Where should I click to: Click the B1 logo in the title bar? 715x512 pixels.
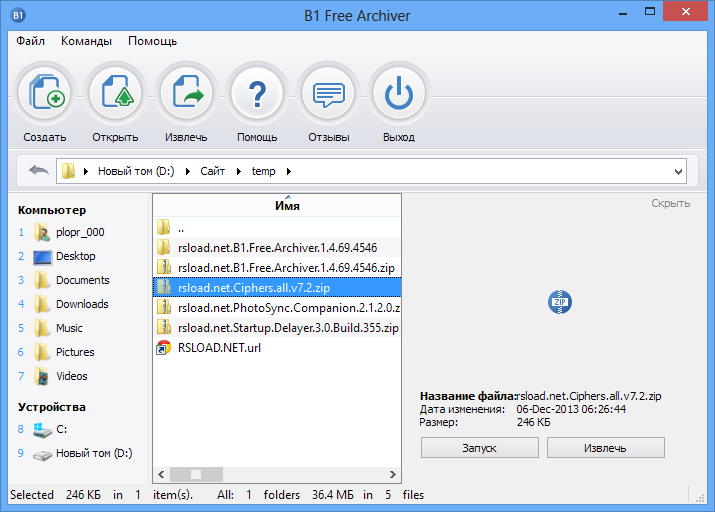pyautogui.click(x=18, y=16)
